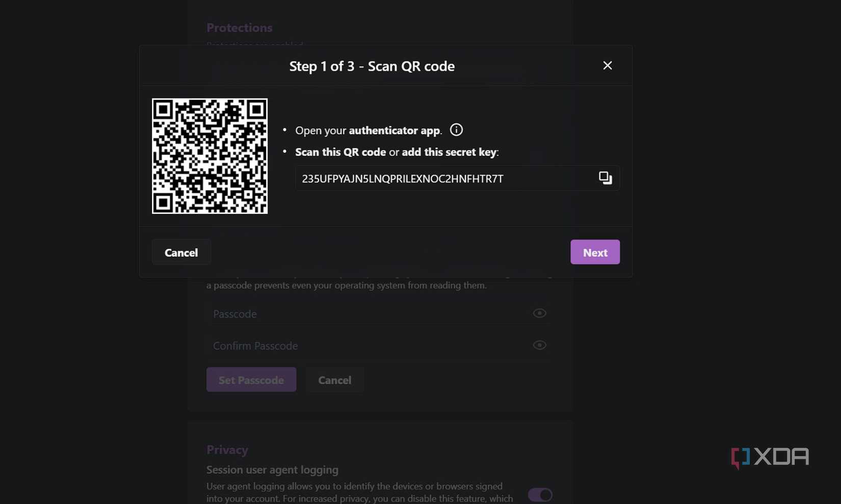Reveal the Passcode field contents
The height and width of the screenshot is (504, 841).
click(x=539, y=313)
